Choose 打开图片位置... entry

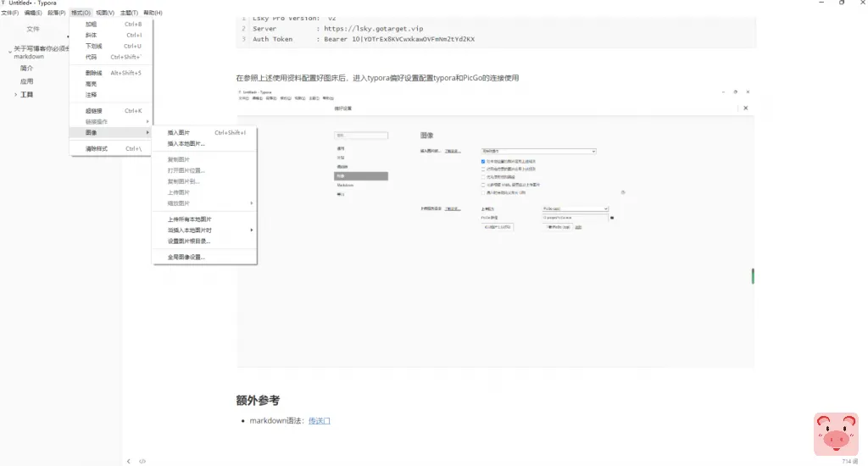tap(205, 170)
